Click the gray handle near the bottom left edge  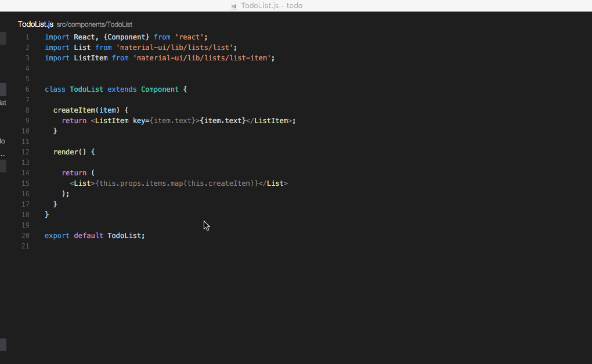pyautogui.click(x=3, y=345)
